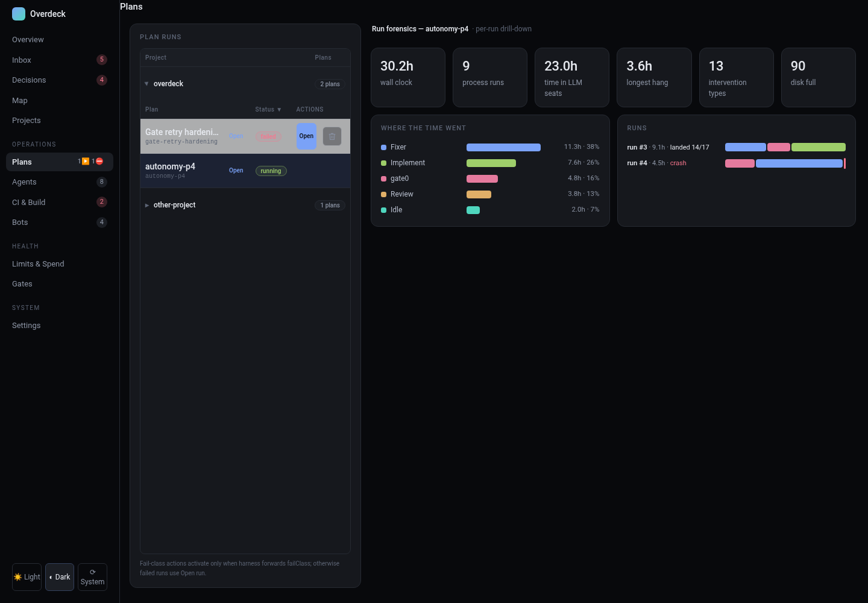
Task: Open Settings
Action: point(60,325)
